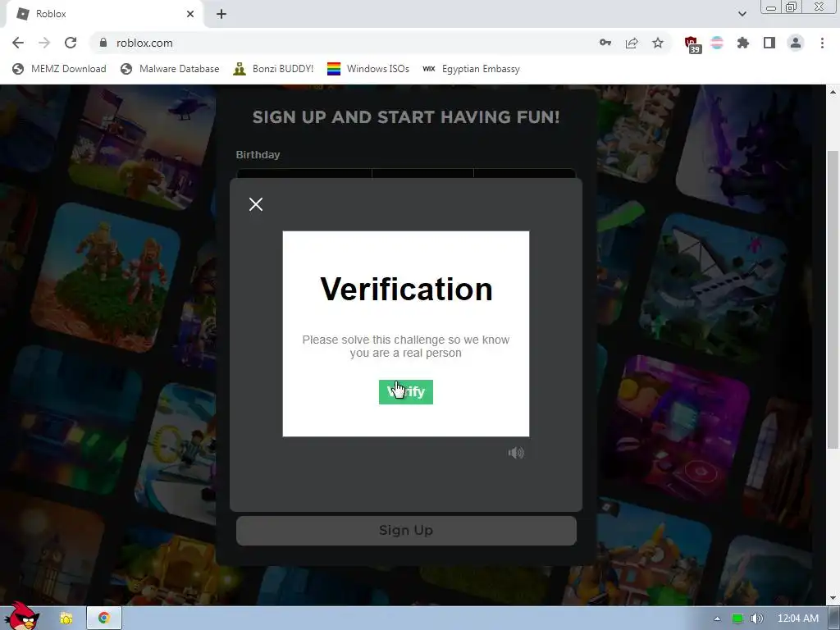840x630 pixels.
Task: Open the Chrome profile avatar
Action: 796,43
